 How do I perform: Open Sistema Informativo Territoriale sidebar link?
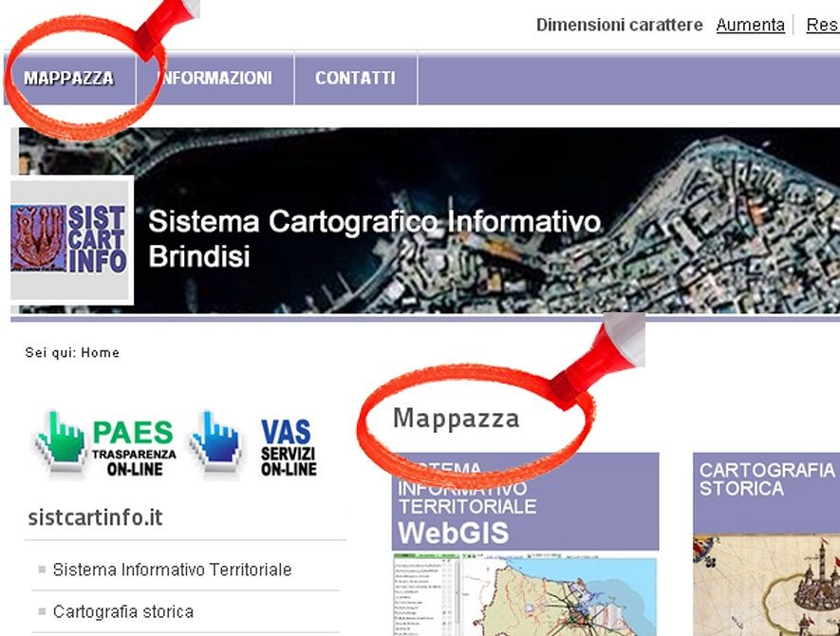coord(172,570)
